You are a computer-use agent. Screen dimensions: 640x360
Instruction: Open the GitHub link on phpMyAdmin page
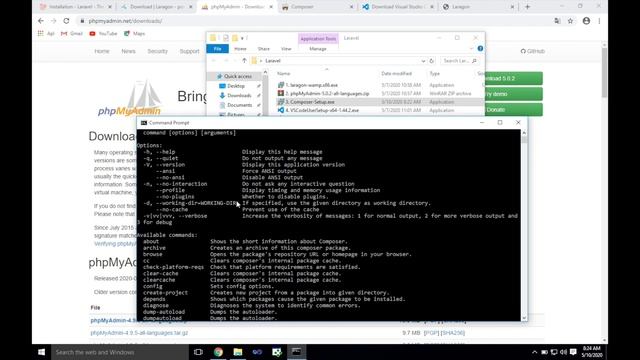point(533,51)
